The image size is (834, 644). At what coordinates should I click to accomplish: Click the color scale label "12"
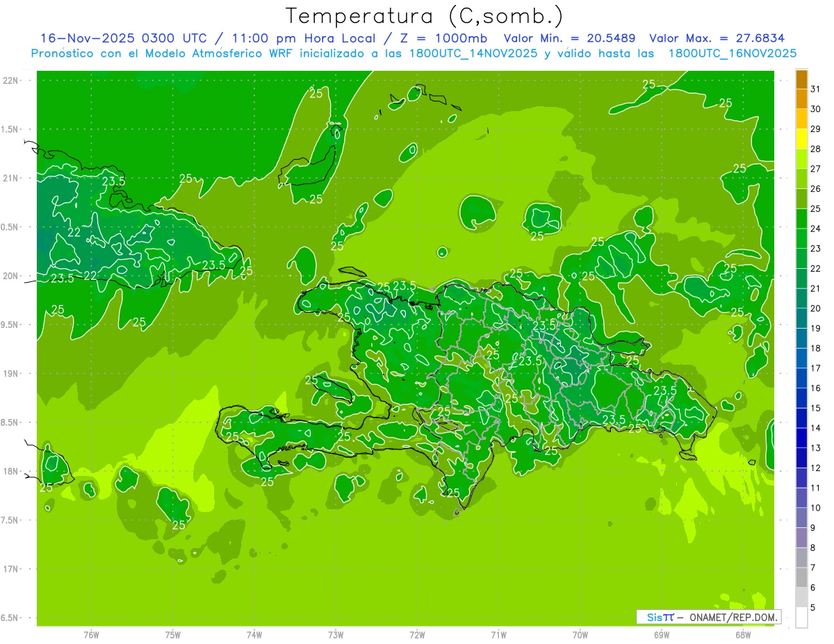click(x=816, y=468)
